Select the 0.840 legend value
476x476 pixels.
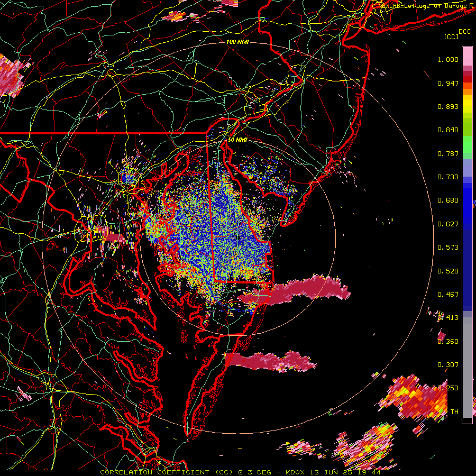[448, 130]
